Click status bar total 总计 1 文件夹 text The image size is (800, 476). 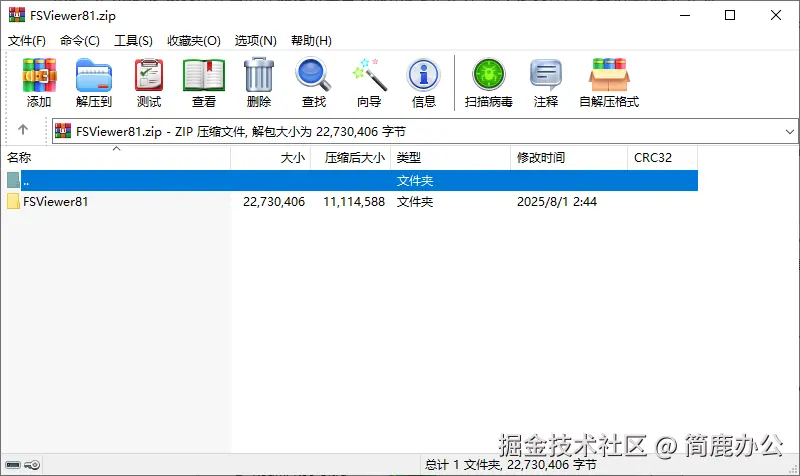[x=511, y=465]
